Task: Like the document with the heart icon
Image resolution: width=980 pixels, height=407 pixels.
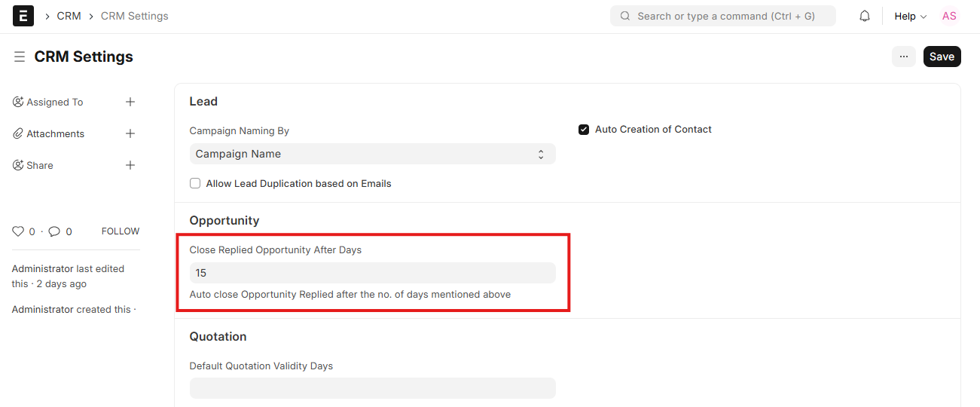Action: coord(19,231)
